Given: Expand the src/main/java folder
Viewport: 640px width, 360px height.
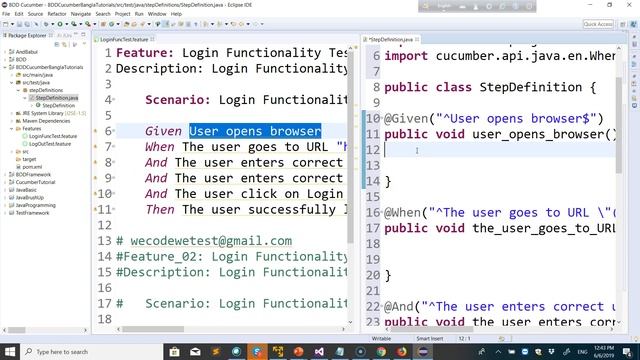Looking at the screenshot, I should point(12,75).
